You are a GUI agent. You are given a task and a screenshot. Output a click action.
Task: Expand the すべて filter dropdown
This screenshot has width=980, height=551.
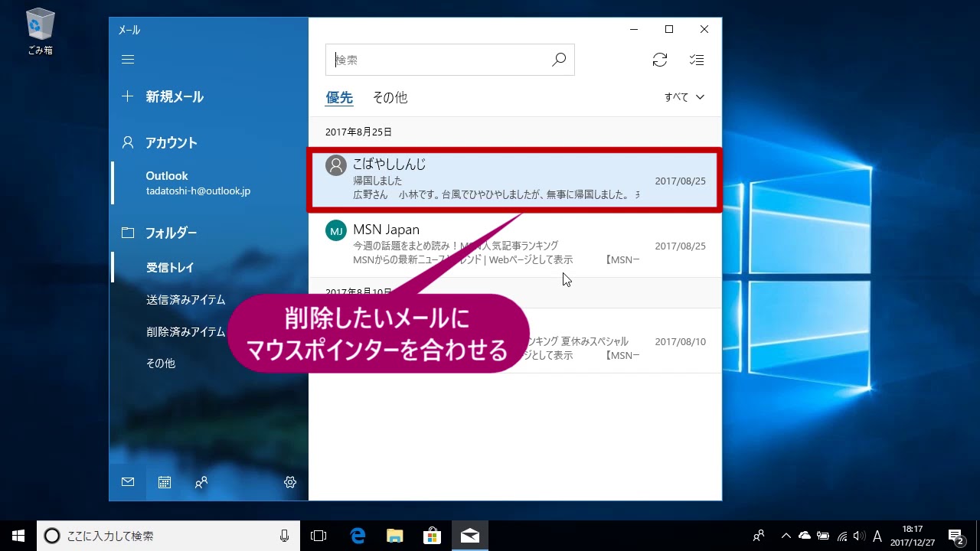click(684, 97)
